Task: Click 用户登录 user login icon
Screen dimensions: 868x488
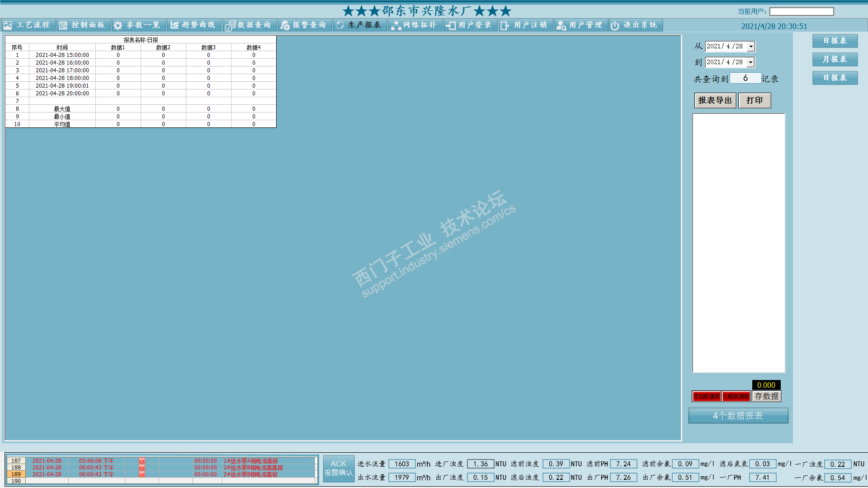Action: tap(451, 25)
